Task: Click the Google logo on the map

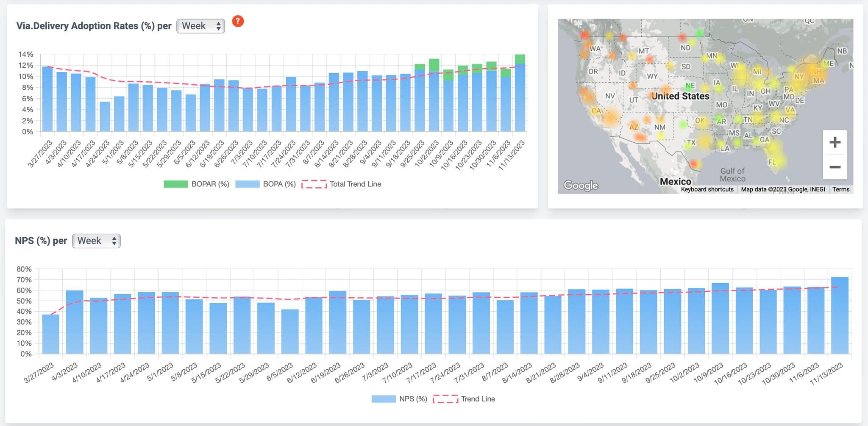Action: 581,185
